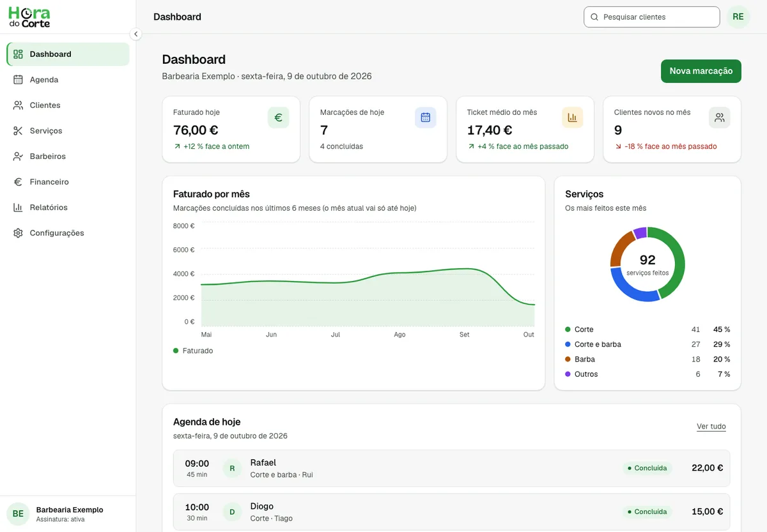767x532 pixels.
Task: Click the R avatar for Rafael
Action: tap(232, 468)
